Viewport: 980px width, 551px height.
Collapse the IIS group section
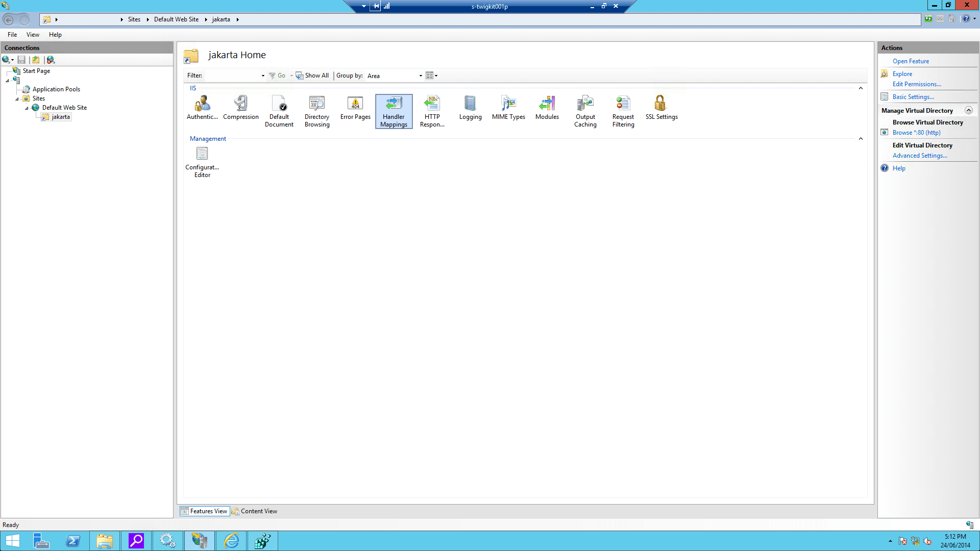pos(861,88)
